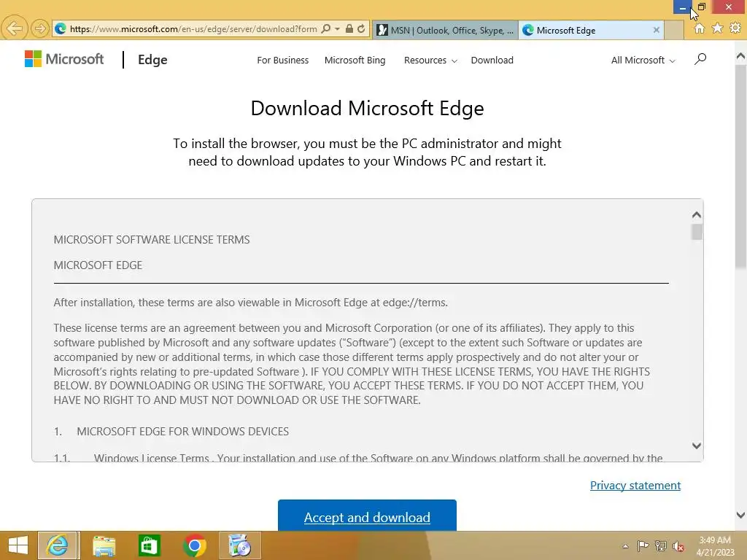Open File Explorer from the taskbar
This screenshot has width=747, height=560.
pos(104,545)
